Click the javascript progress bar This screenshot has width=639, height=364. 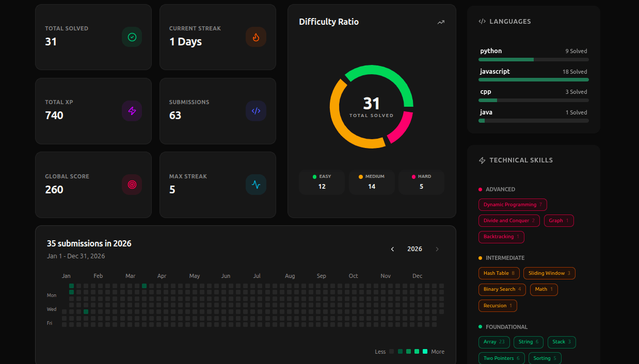coord(534,80)
